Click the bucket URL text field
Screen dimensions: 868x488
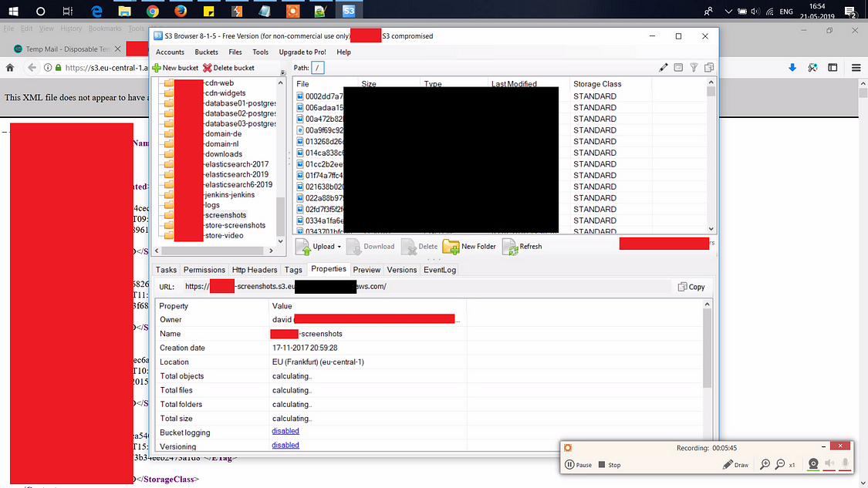point(427,287)
